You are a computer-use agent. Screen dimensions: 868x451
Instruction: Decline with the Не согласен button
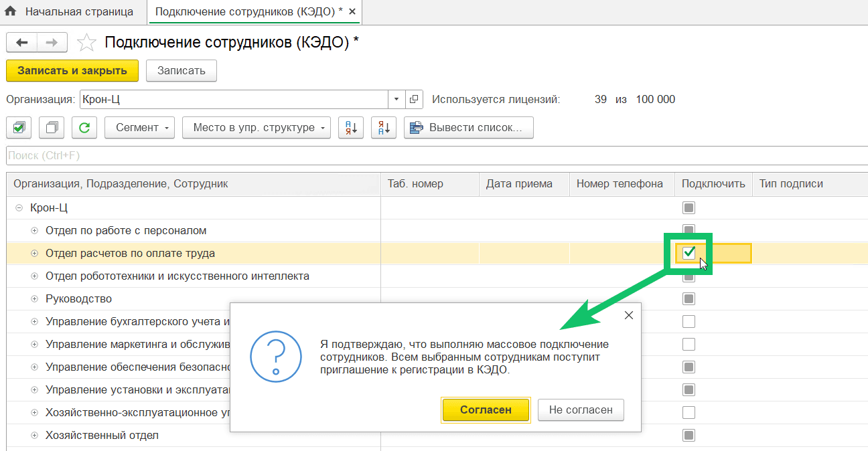tap(580, 410)
